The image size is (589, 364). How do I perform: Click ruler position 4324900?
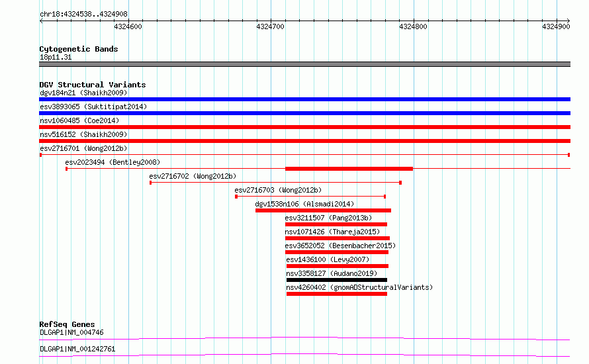pos(556,26)
